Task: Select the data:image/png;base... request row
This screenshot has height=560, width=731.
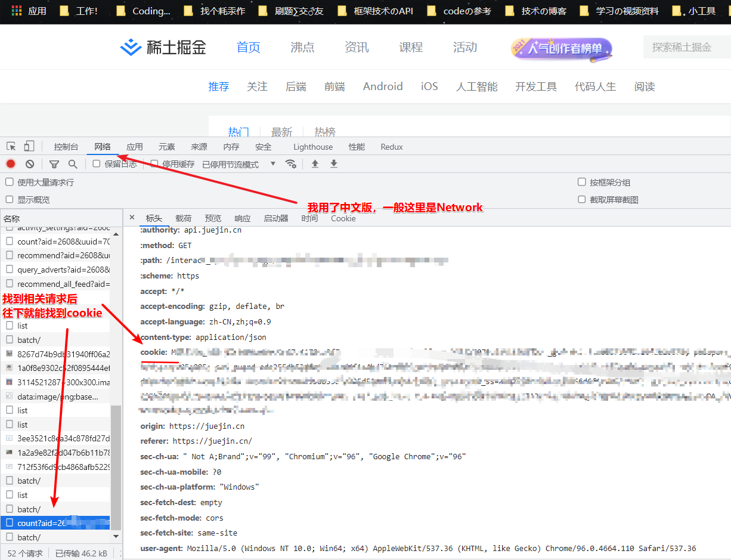Action: click(x=55, y=396)
